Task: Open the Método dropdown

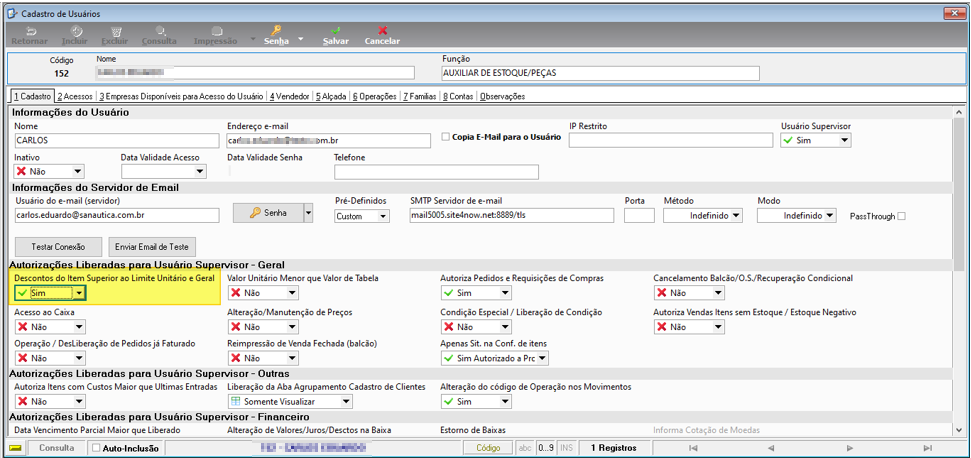Action: pos(736,216)
